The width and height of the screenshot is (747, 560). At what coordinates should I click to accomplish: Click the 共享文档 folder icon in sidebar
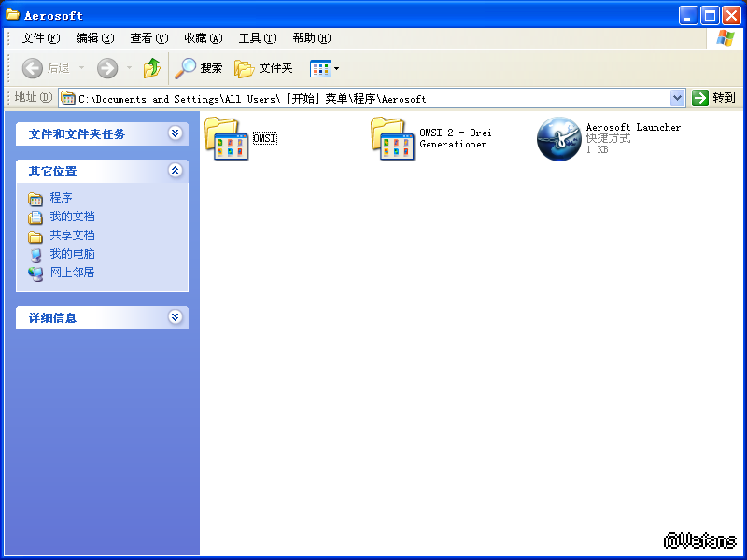35,236
